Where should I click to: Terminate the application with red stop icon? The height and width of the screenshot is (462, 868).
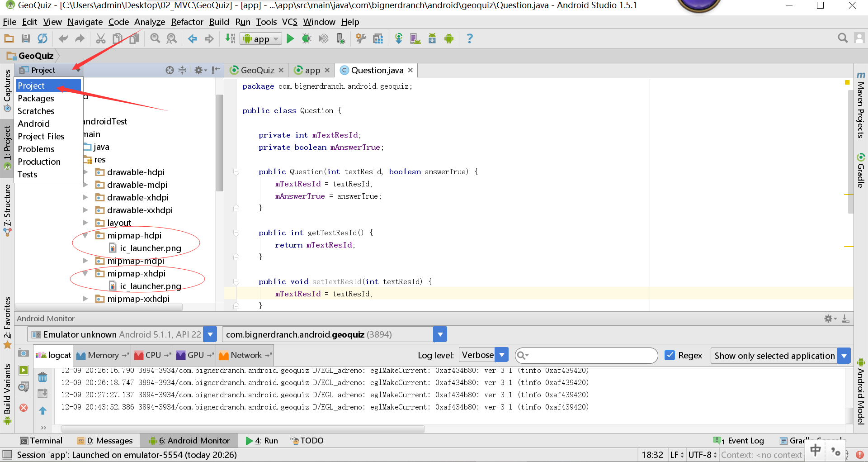coord(24,408)
